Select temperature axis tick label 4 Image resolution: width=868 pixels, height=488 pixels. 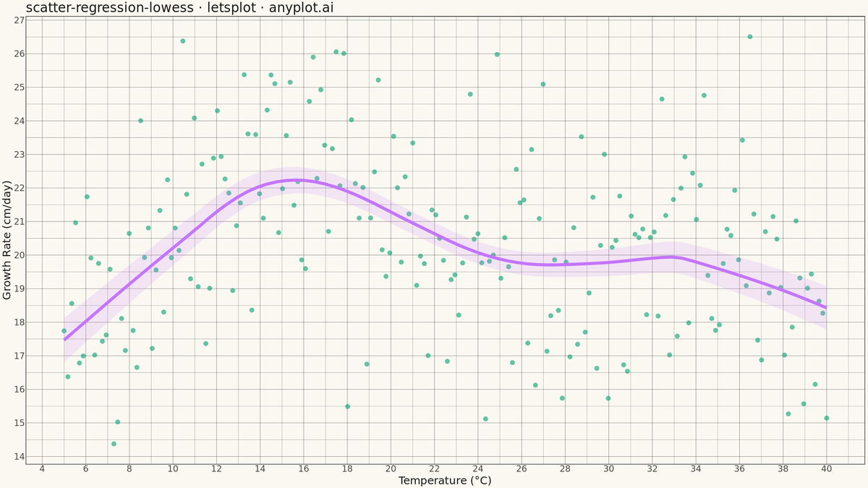(x=42, y=468)
